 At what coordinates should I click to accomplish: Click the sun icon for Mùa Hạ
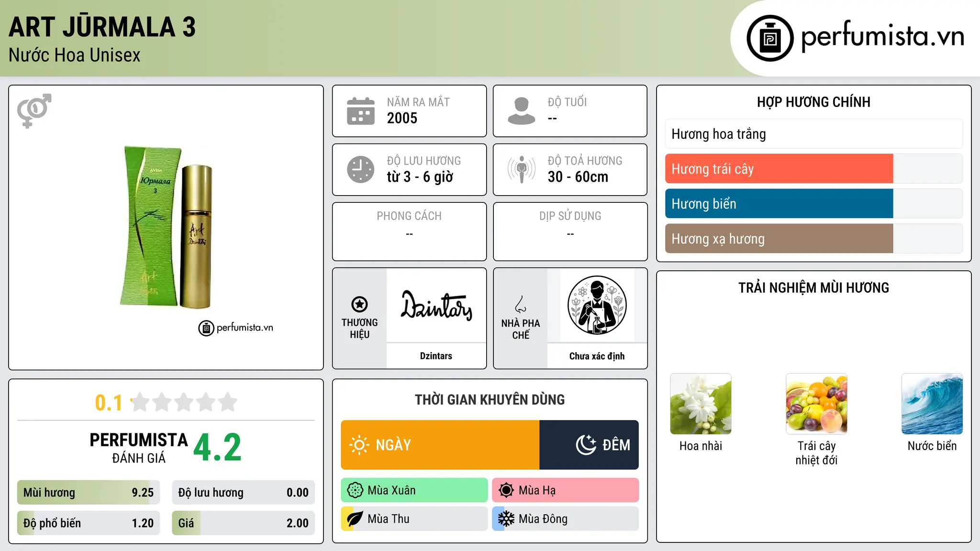click(506, 490)
